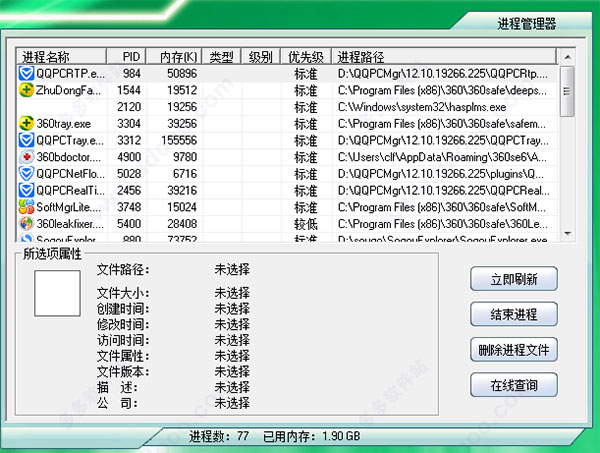Select the QQPCRTP.e... process name
The image size is (600, 453).
pyautogui.click(x=70, y=73)
